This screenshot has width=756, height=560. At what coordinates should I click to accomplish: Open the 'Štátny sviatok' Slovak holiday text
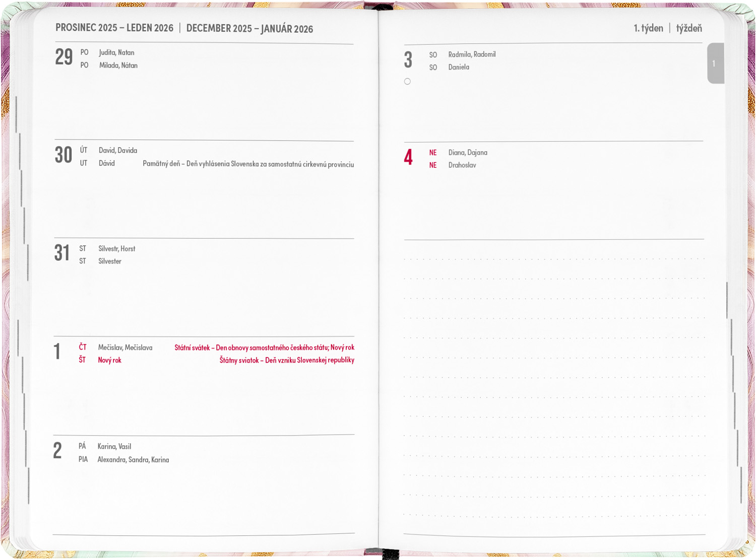click(286, 360)
